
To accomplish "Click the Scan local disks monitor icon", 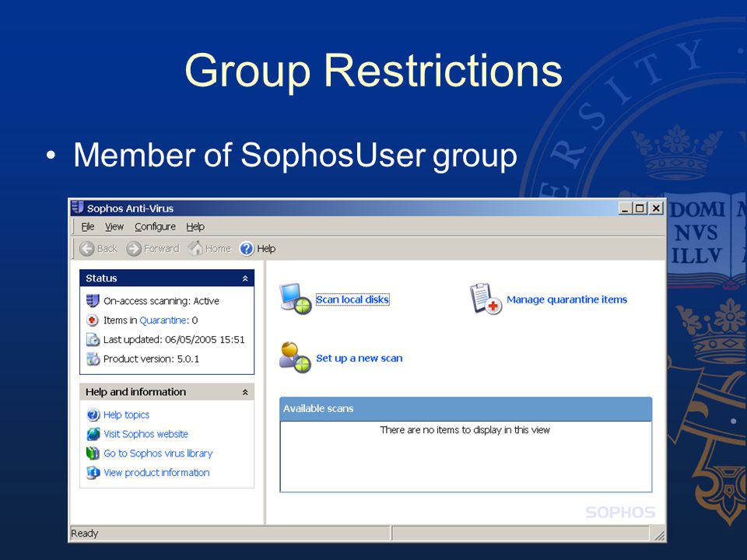I will click(296, 299).
